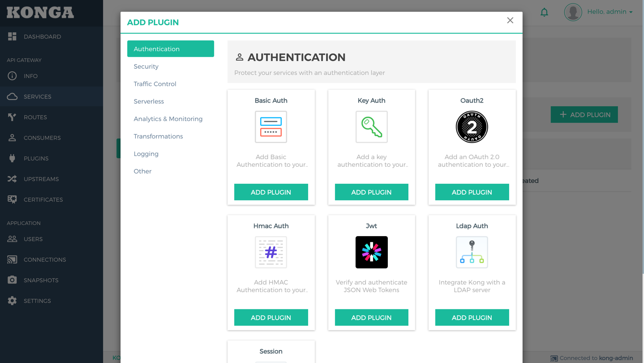Click the Hmac Auth hash icon
This screenshot has width=644, height=363.
click(271, 252)
